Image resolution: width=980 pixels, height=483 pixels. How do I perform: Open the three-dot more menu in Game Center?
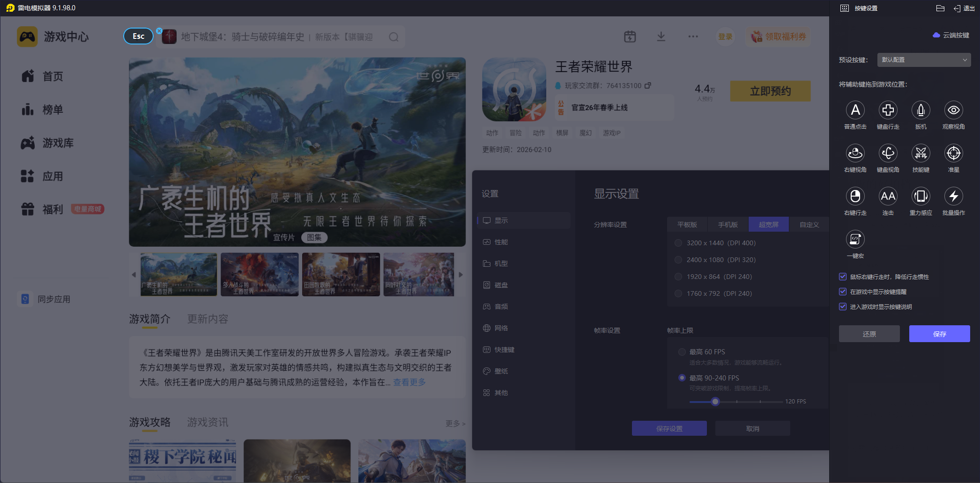click(693, 37)
